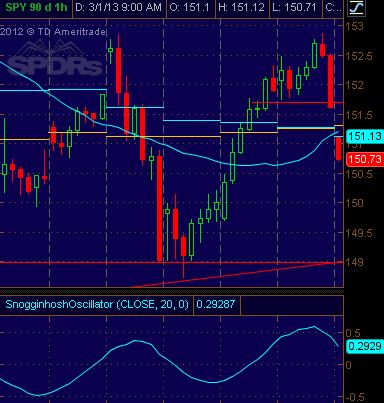Select the rising red trendline near bottom

pyautogui.click(x=237, y=274)
